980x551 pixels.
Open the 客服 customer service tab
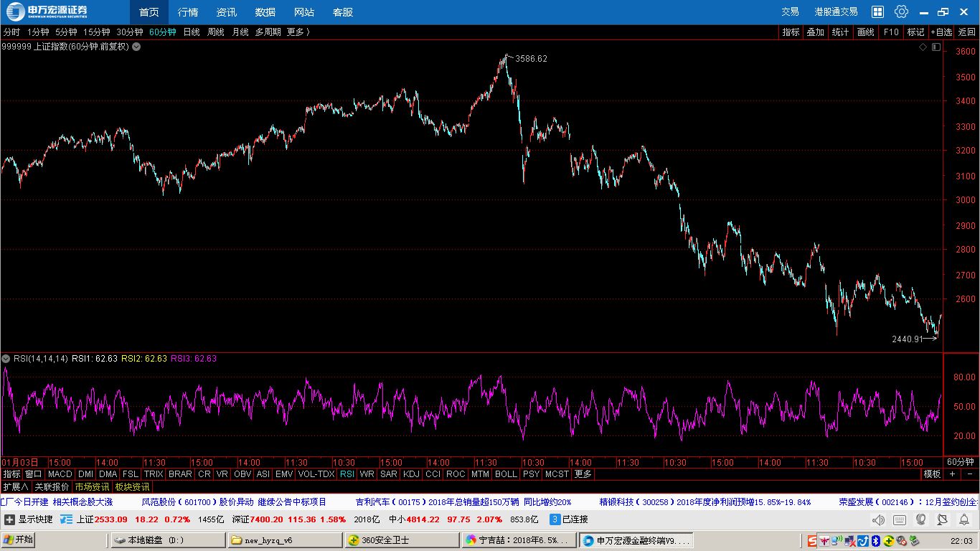[x=343, y=12]
